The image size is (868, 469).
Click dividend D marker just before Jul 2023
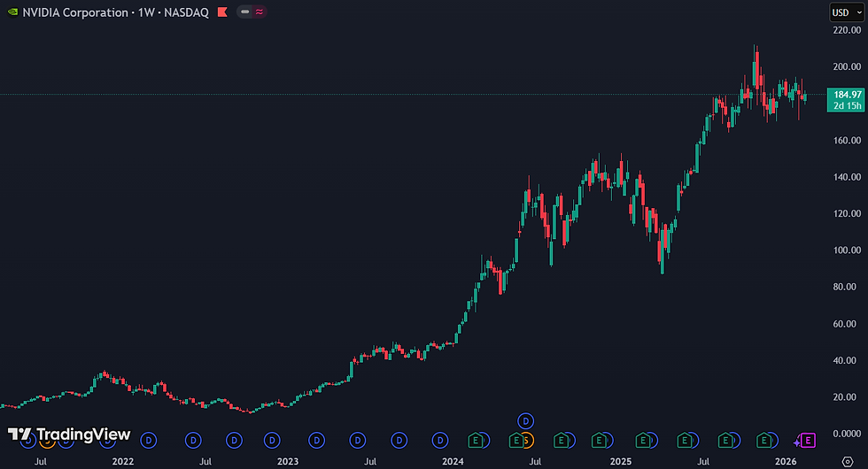click(358, 441)
